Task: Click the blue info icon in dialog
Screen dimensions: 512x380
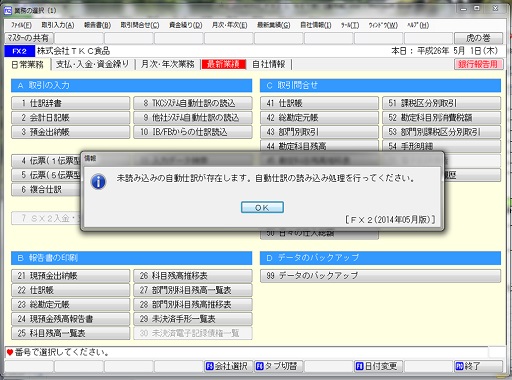Action: [98, 182]
